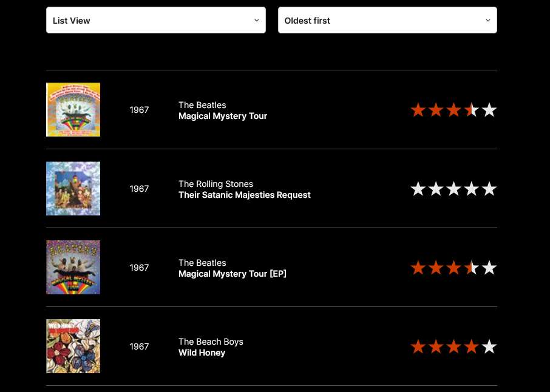Open Their Satanic Majesties Request title link
Screen dimensions: 550x392
coord(244,195)
